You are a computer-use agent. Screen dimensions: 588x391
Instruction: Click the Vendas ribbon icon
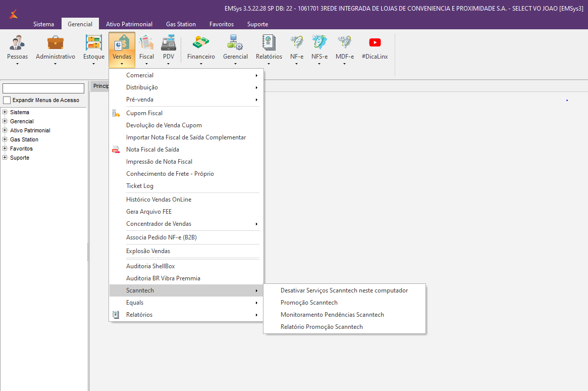click(122, 43)
